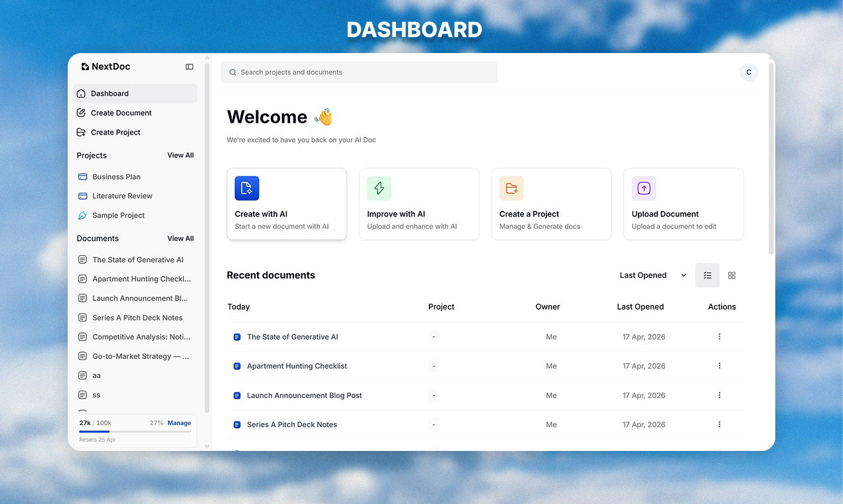
Task: Open the C avatar in the top-right corner
Action: (748, 72)
